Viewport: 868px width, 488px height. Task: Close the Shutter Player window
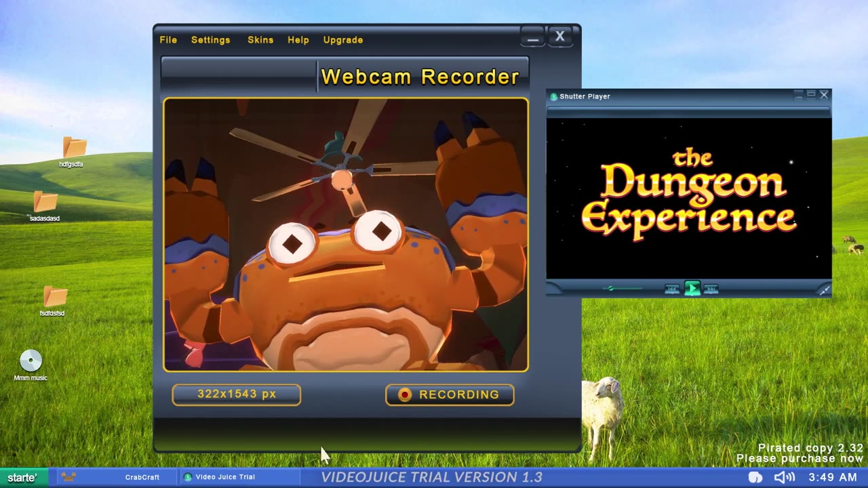[824, 95]
